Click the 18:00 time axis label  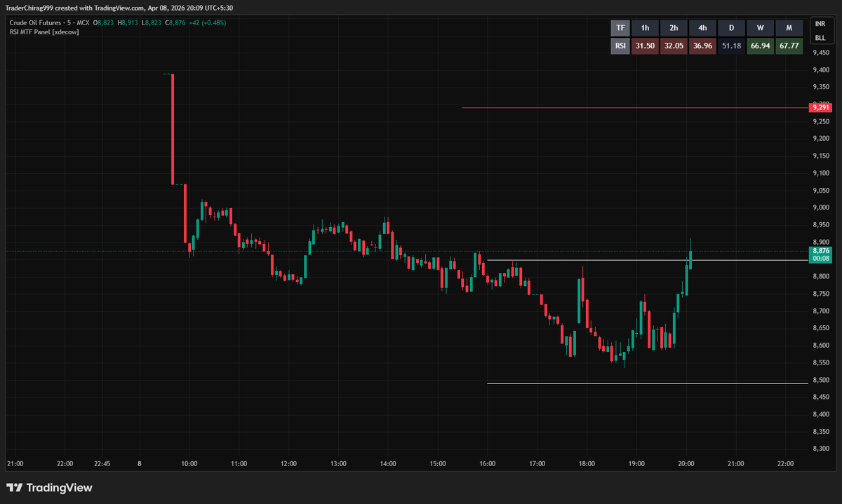click(x=587, y=464)
